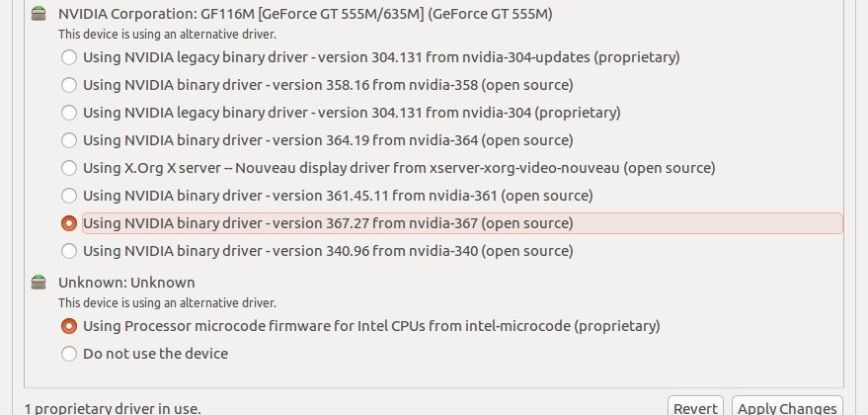The height and width of the screenshot is (415, 868).
Task: Click the '1 proprietary driver in use' status text
Action: point(113,407)
